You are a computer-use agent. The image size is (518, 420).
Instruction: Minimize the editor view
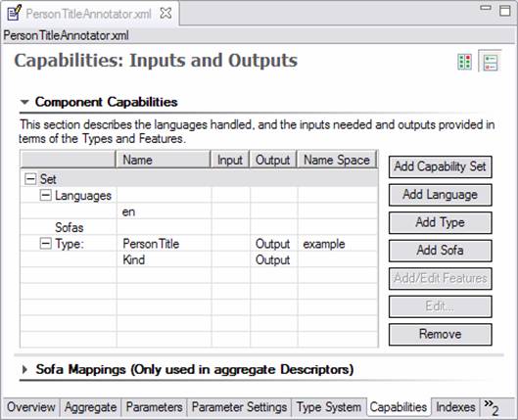point(486,8)
